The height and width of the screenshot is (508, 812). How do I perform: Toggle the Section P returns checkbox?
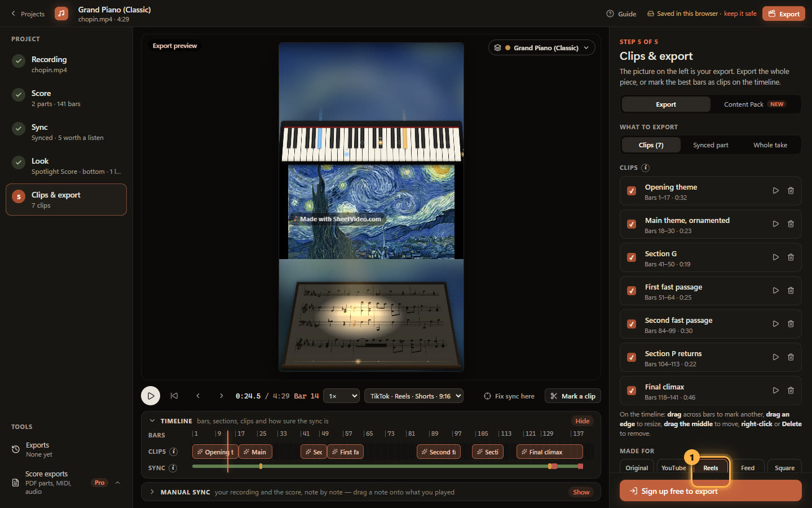pyautogui.click(x=632, y=357)
